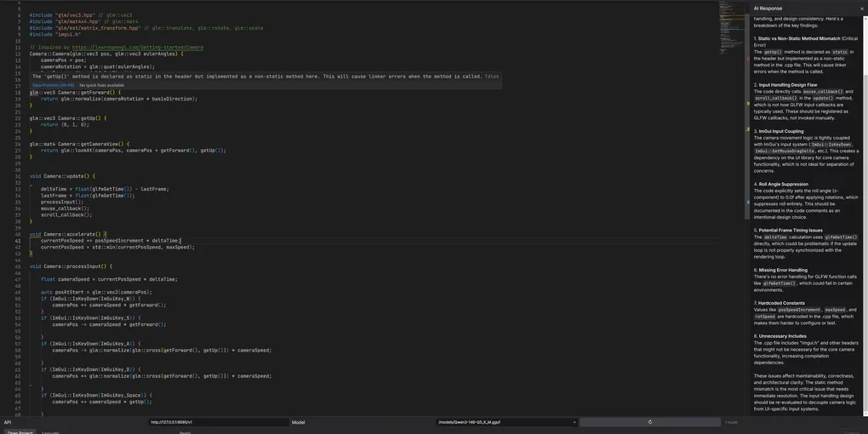Click 'Hardcoded Constants' heading

coord(782,303)
